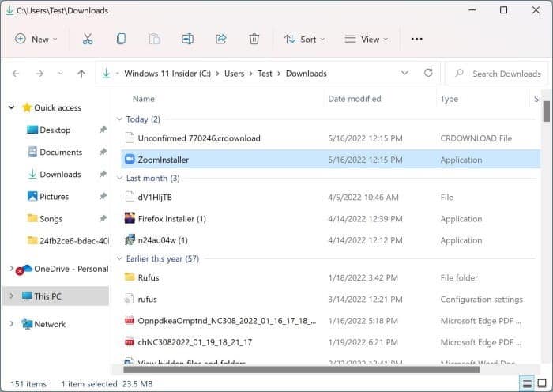Open recent locations dropdown arrow
Viewport: 553px width, 392px height.
(61, 73)
